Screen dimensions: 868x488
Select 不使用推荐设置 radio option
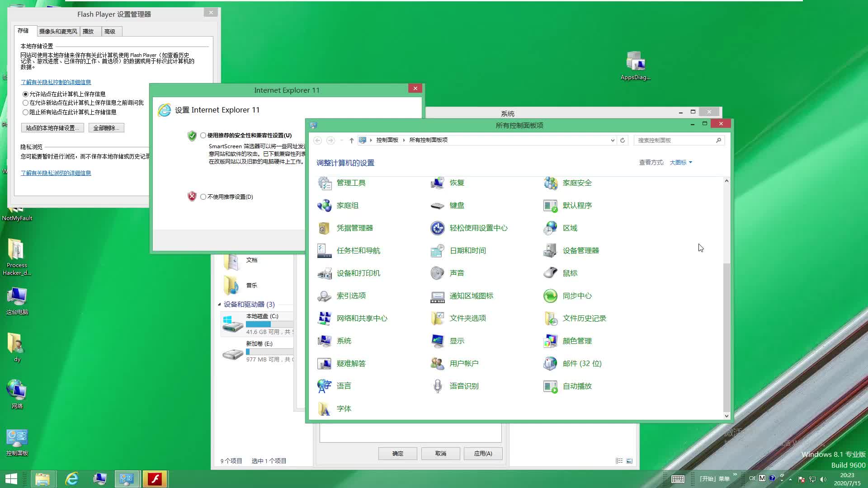[x=203, y=197]
